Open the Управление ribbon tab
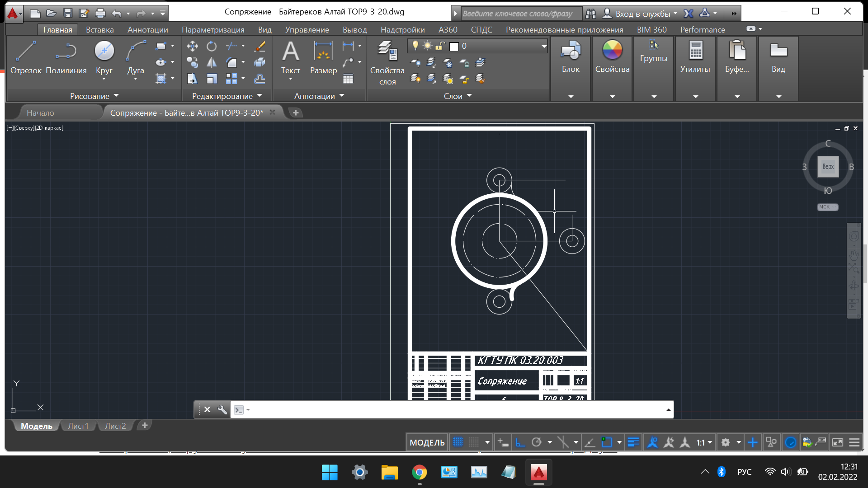868x488 pixels. pyautogui.click(x=307, y=29)
